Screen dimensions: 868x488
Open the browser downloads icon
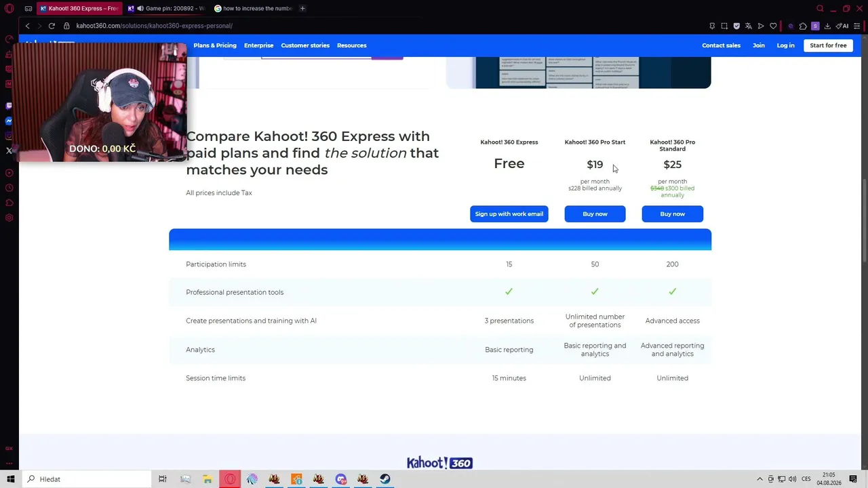pyautogui.click(x=828, y=26)
